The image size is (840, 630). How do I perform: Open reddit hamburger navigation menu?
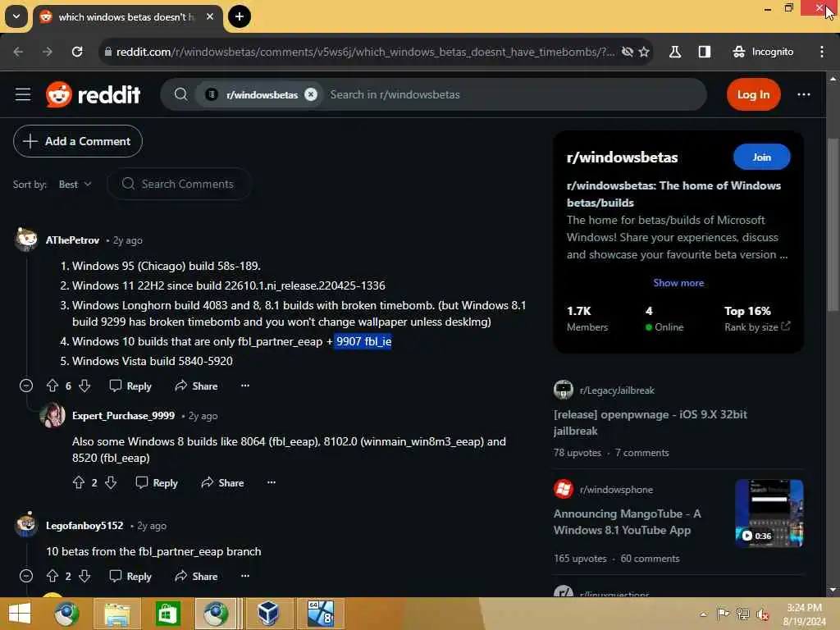tap(23, 95)
